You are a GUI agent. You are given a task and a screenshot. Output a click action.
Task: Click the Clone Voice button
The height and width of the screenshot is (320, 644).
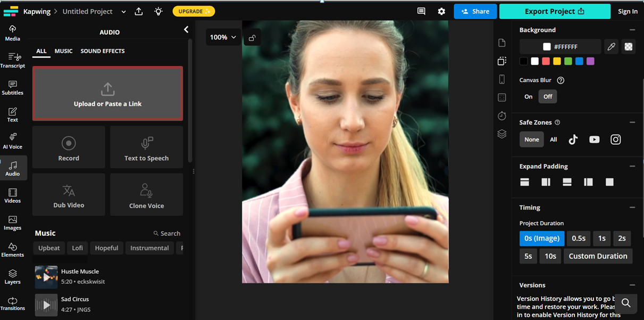(146, 195)
